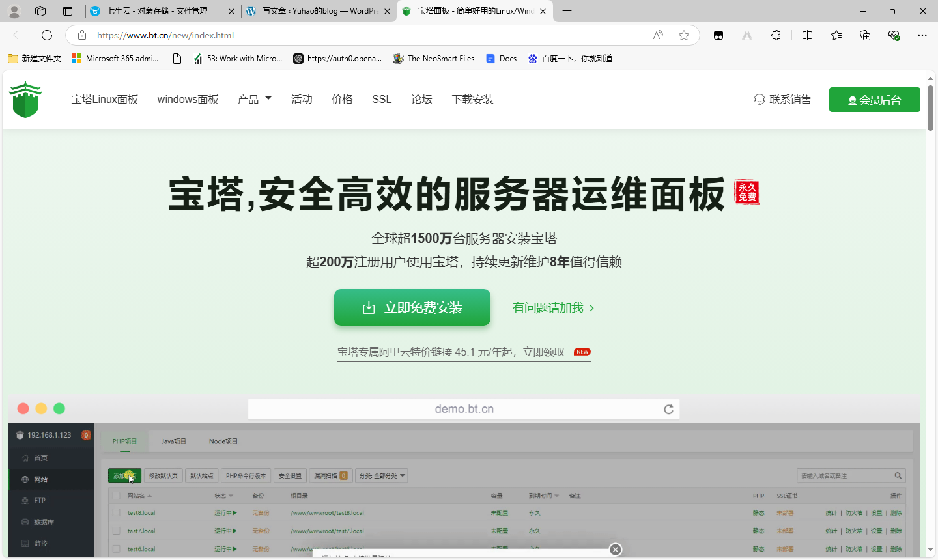938x560 pixels.
Task: Select Node项目 tab in demo panel
Action: click(223, 441)
